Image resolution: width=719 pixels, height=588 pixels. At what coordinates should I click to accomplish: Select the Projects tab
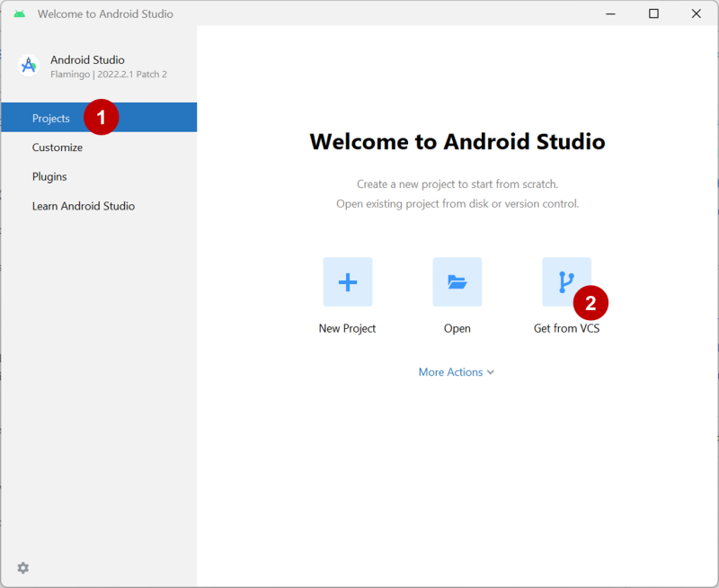(99, 118)
